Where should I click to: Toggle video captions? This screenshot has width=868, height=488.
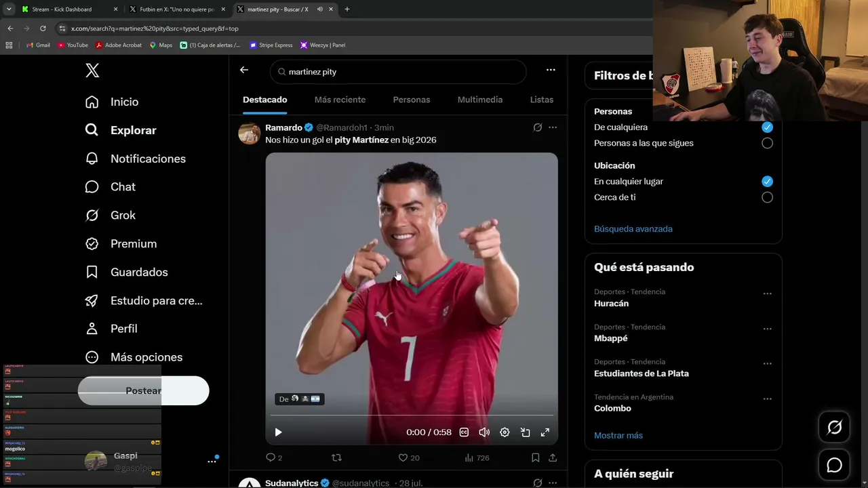click(464, 432)
